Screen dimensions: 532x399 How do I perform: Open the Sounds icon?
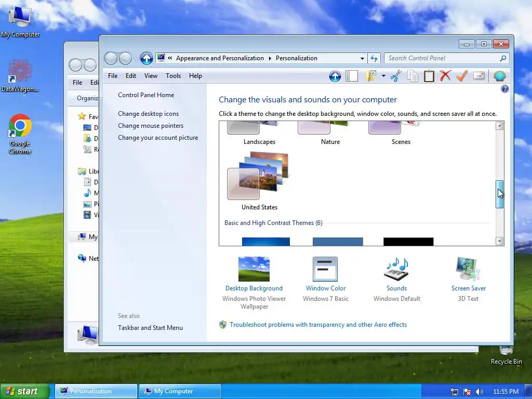pos(396,269)
